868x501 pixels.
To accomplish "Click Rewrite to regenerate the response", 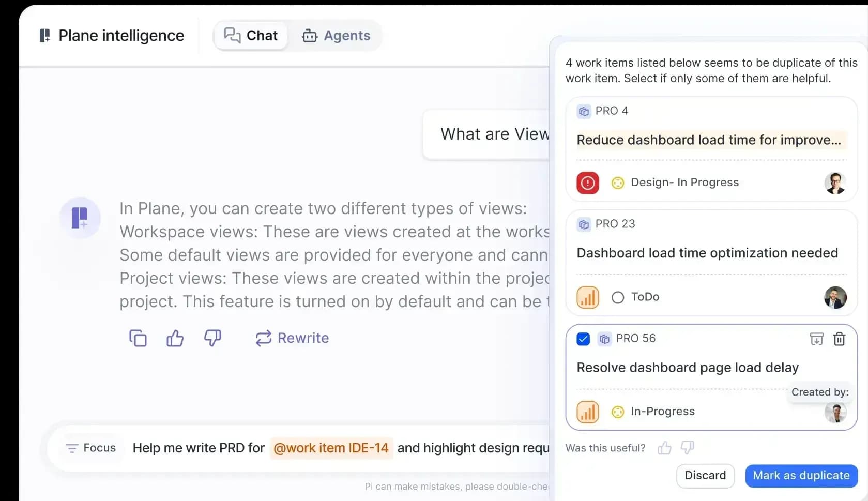I will point(293,338).
